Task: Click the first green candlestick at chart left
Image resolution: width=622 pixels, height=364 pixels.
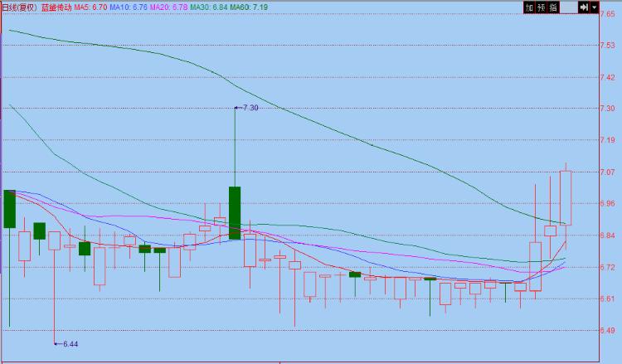Action: pos(9,209)
